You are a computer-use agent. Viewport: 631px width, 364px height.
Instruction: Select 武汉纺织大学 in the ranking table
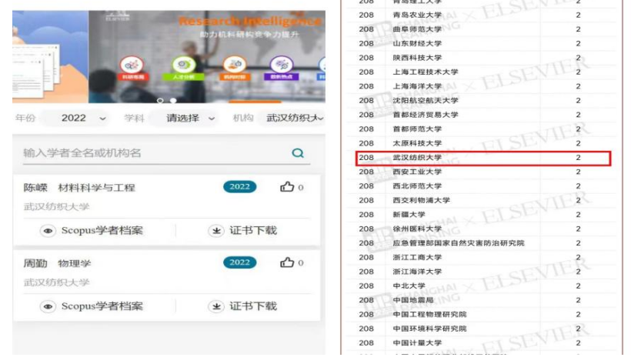click(483, 158)
